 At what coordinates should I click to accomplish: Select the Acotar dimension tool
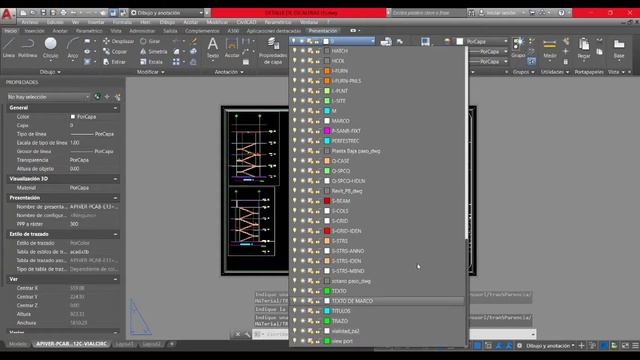point(232,47)
